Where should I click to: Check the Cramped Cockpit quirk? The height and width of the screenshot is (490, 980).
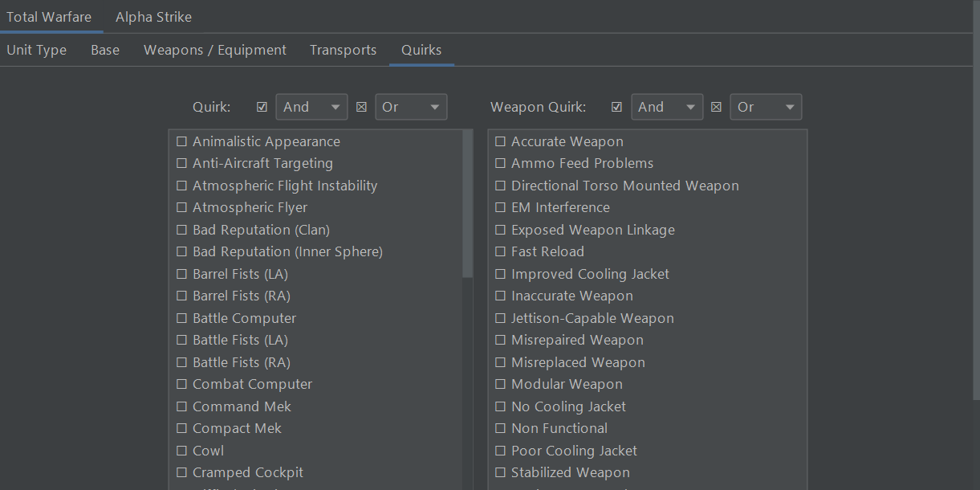pos(181,472)
